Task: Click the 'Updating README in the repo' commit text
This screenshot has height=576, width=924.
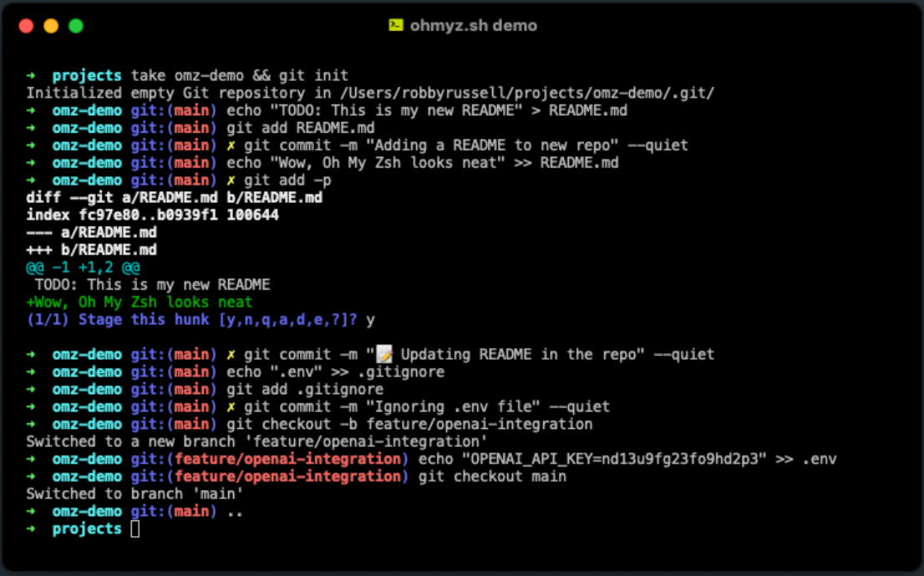Action: [x=523, y=355]
